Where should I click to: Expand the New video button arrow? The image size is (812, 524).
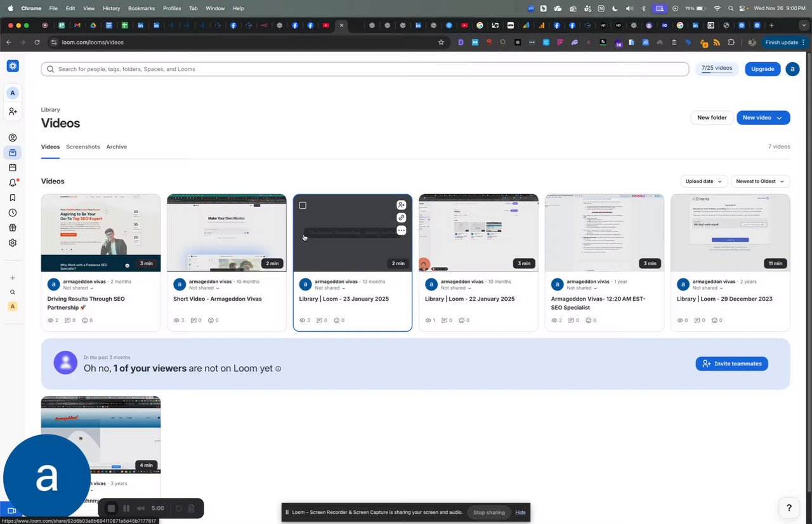tap(779, 117)
